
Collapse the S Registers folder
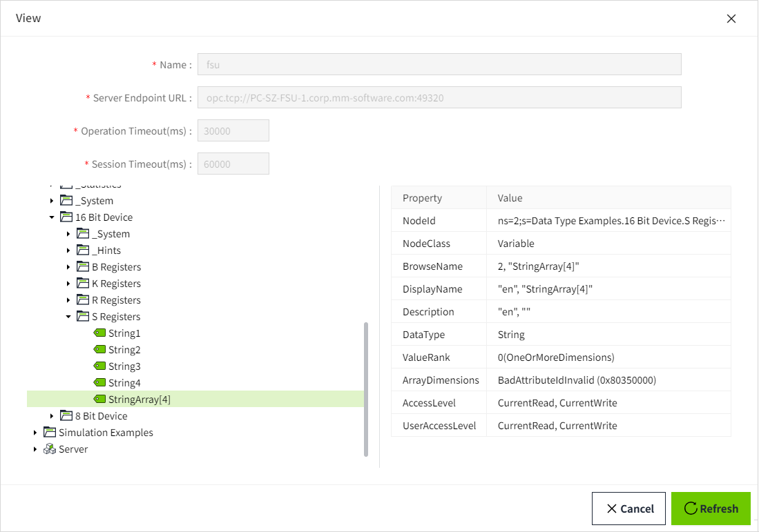point(68,317)
